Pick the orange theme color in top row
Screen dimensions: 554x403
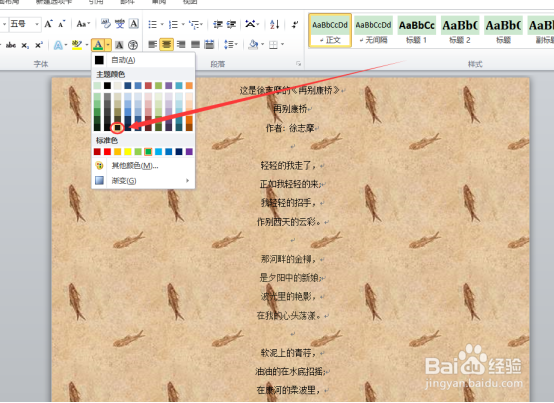pyautogui.click(x=189, y=85)
